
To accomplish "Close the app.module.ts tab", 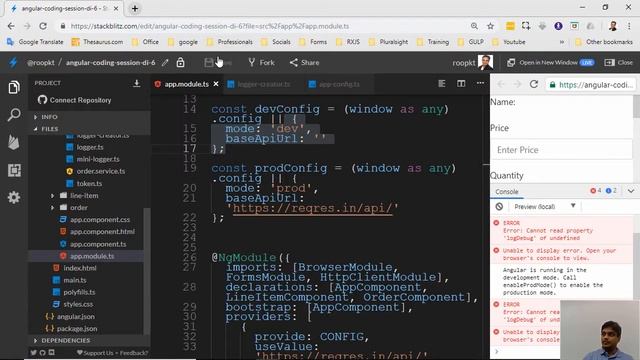I will click(216, 84).
